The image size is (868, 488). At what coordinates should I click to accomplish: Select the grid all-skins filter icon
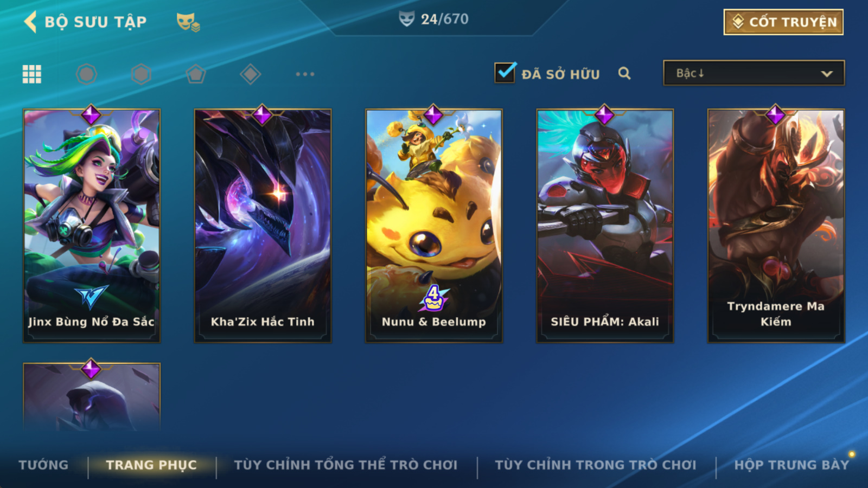click(x=31, y=74)
